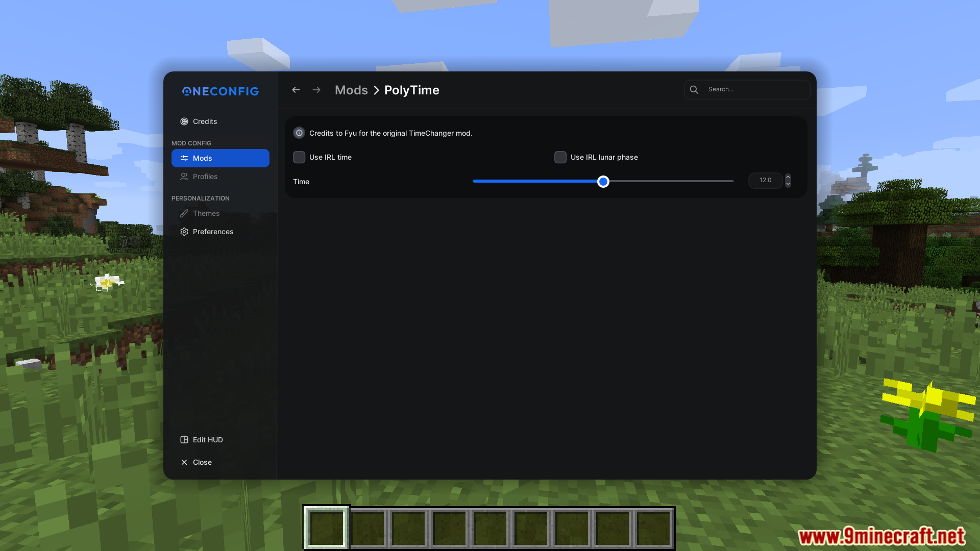This screenshot has width=980, height=551.
Task: Click the info icon beside credits note
Action: [299, 133]
